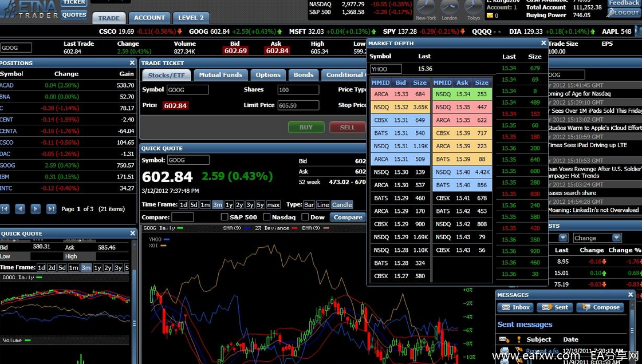Select Line chart type
Viewport: 642px width, 364px height.
[322, 205]
